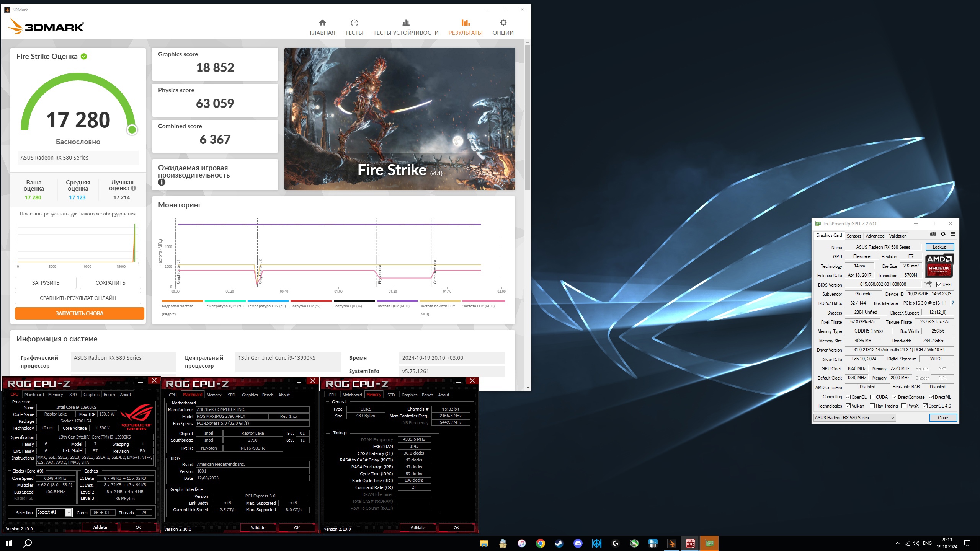
Task: Toggle the UEFI checkbox in GPU-Z
Action: pos(939,285)
